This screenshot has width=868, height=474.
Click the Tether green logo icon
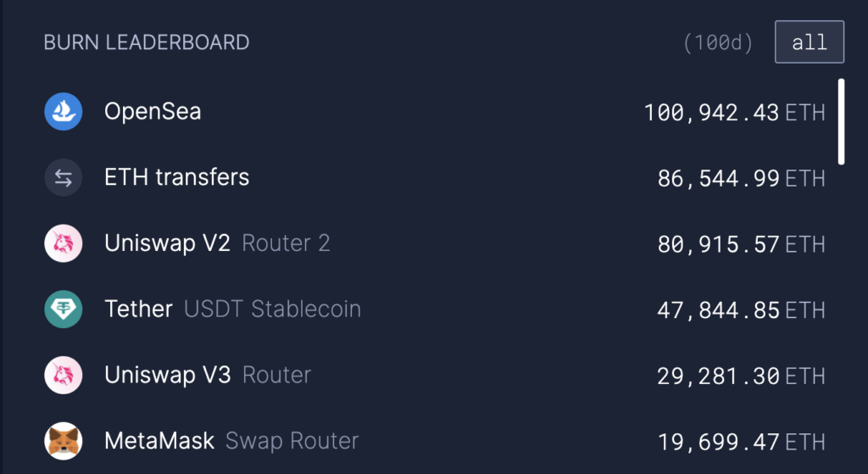pyautogui.click(x=64, y=309)
